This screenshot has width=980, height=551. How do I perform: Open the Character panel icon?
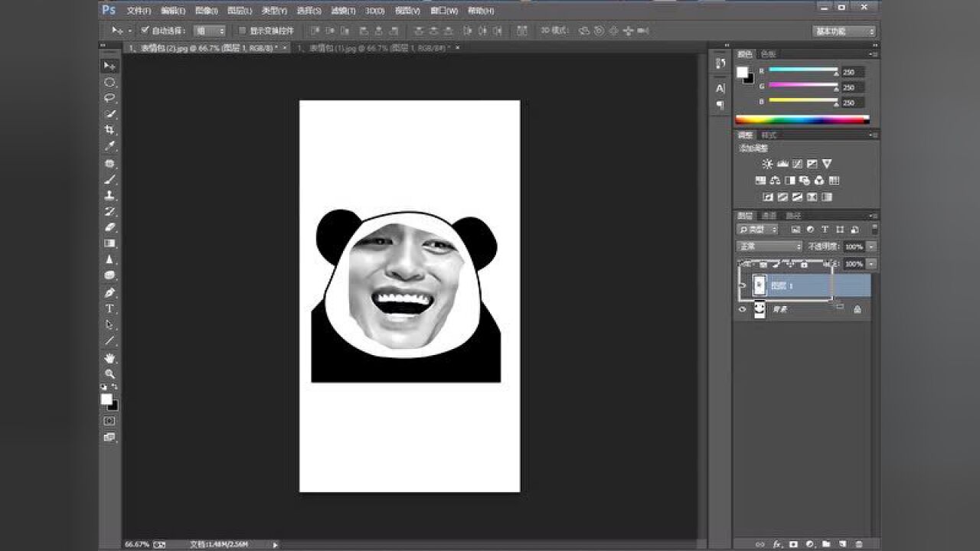pos(720,88)
